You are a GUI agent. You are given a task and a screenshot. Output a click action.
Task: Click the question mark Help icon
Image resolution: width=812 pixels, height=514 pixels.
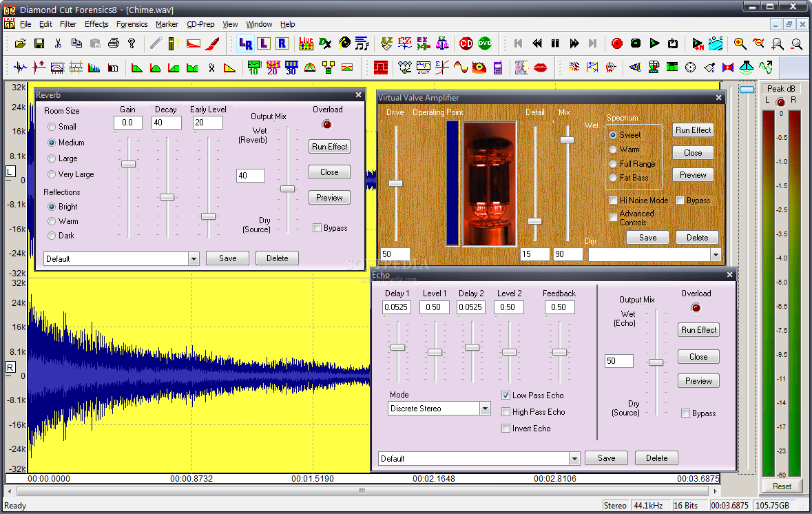[132, 43]
